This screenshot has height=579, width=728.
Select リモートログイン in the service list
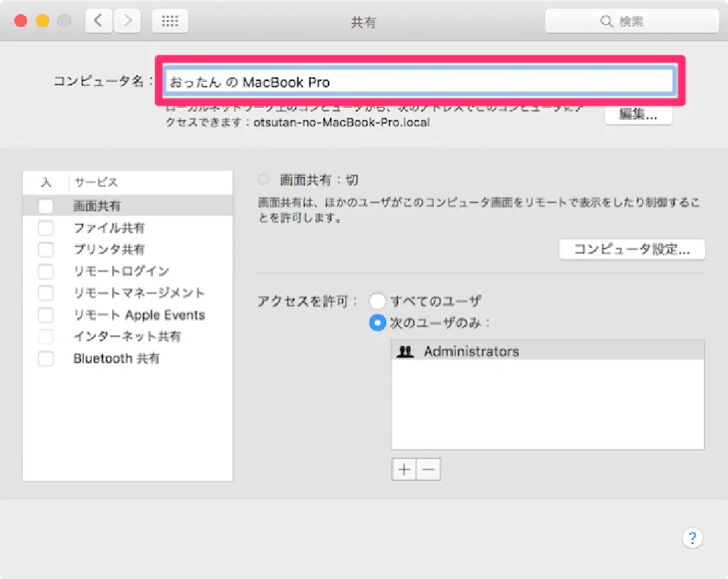coord(122,271)
